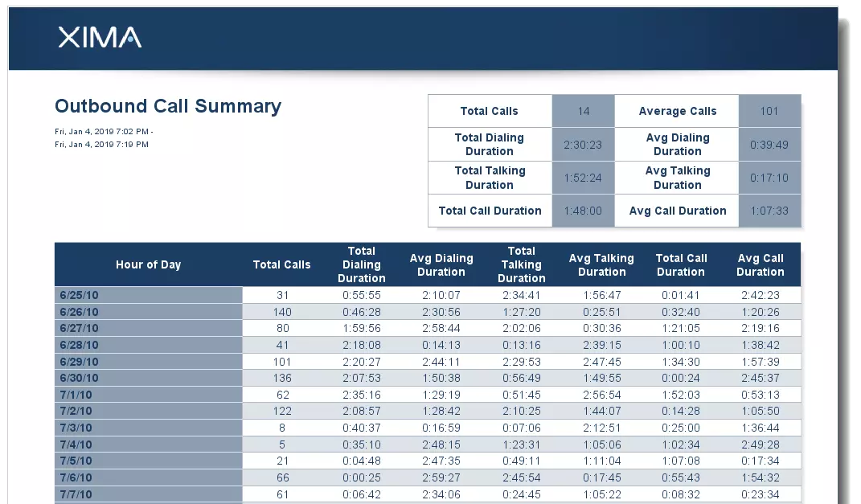Click the Hour of Day column header

[148, 264]
